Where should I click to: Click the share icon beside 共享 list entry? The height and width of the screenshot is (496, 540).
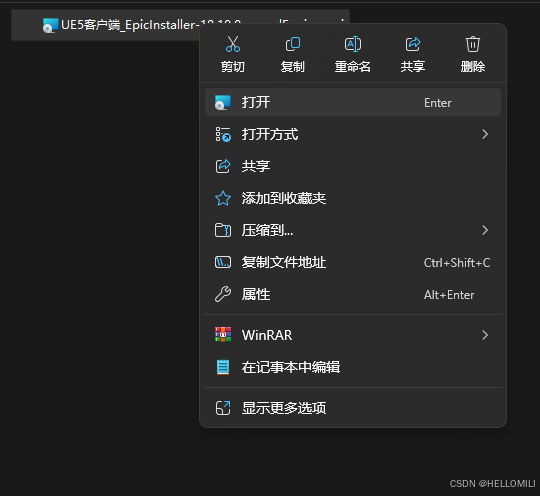[x=223, y=166]
